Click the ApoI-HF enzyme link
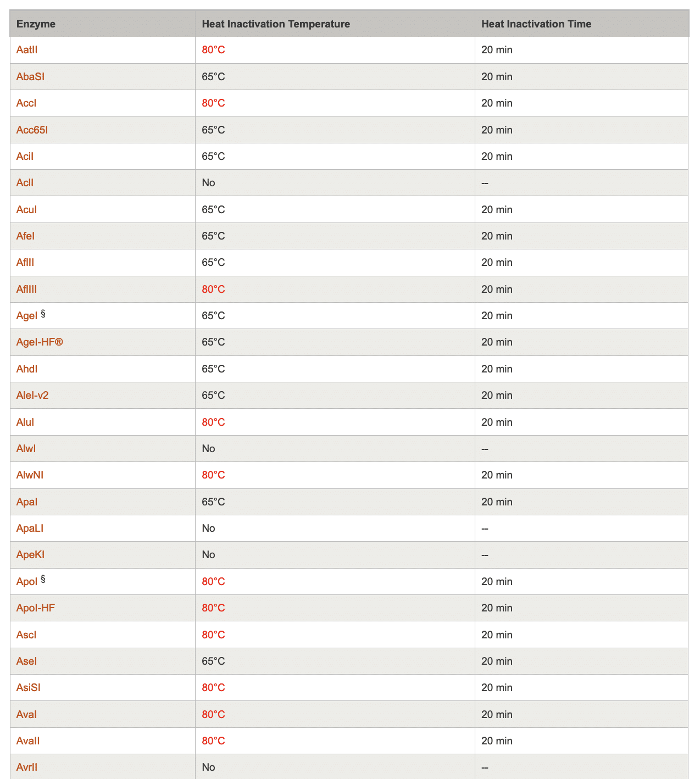The width and height of the screenshot is (700, 779). click(x=35, y=608)
